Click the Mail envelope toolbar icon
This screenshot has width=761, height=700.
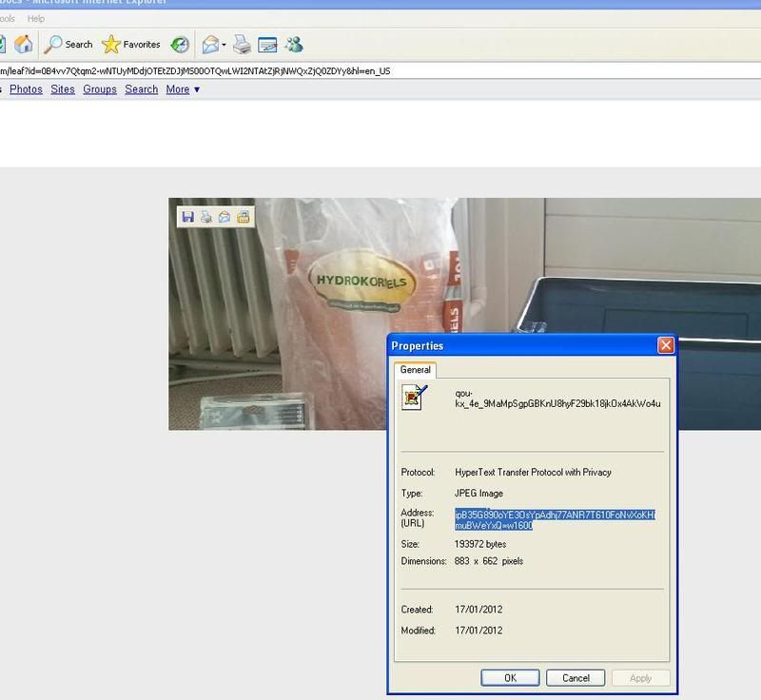(210, 45)
